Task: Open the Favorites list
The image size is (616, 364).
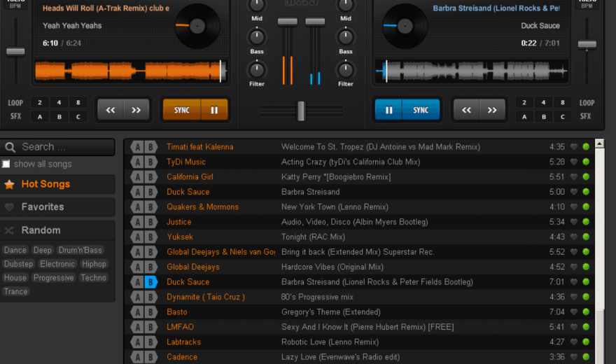Action: 57,207
